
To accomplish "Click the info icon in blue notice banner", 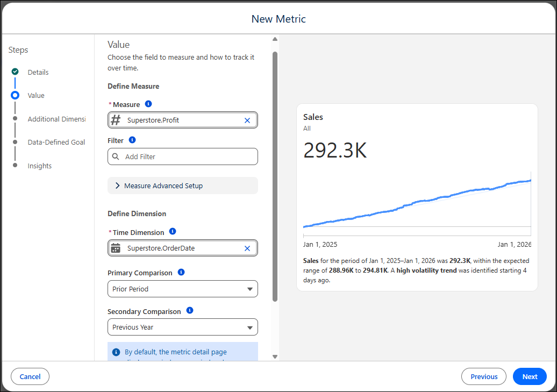I will click(116, 352).
